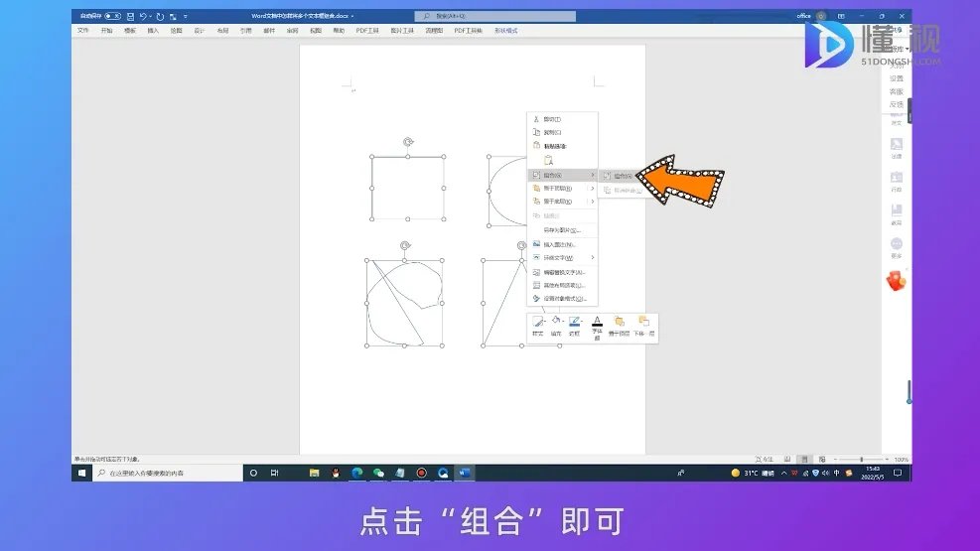Choose 设置对象格式 (Format Object) entry
The image size is (980, 551).
click(x=563, y=299)
